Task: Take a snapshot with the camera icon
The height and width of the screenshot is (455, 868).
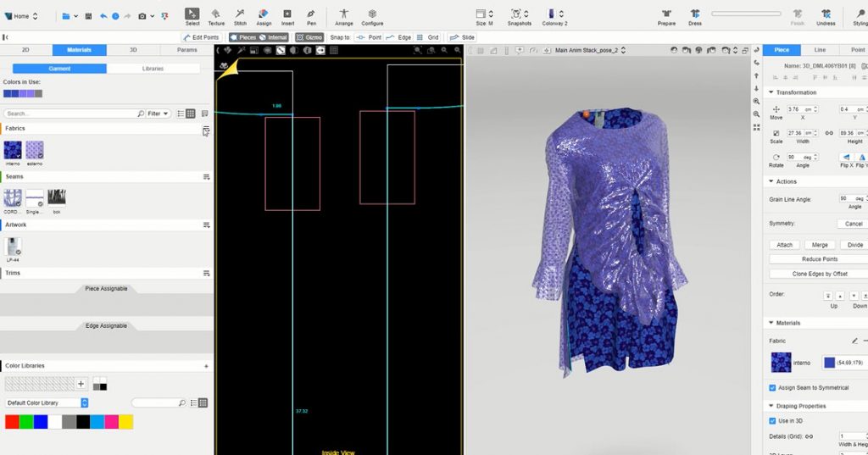Action: pyautogui.click(x=142, y=16)
